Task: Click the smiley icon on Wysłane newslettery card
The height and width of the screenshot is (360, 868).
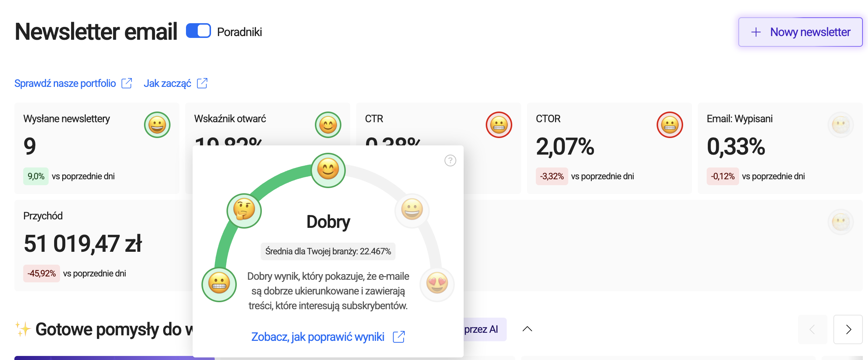Action: [x=157, y=125]
